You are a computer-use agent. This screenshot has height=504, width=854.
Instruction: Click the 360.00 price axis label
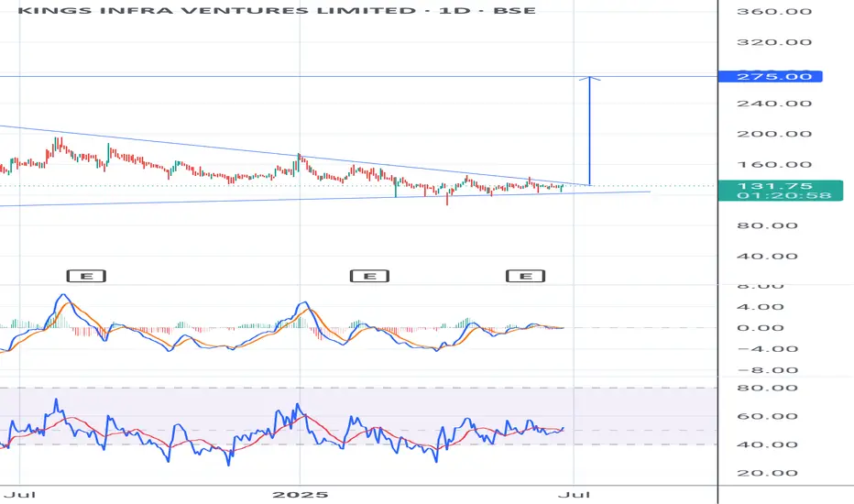pos(774,11)
